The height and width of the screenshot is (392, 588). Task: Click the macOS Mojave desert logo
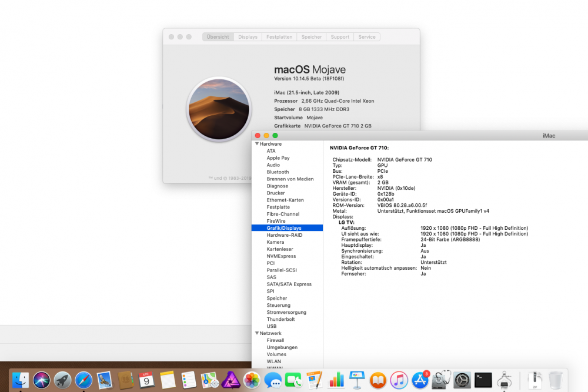pyautogui.click(x=219, y=109)
